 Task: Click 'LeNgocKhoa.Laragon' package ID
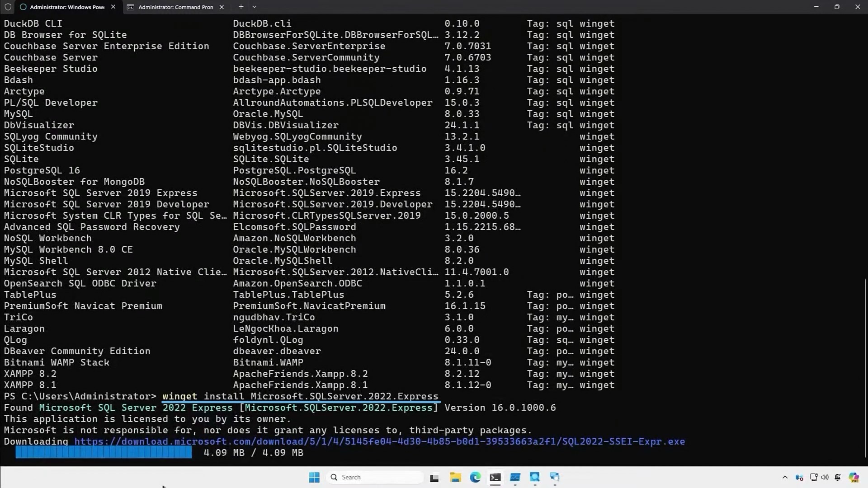pyautogui.click(x=286, y=328)
